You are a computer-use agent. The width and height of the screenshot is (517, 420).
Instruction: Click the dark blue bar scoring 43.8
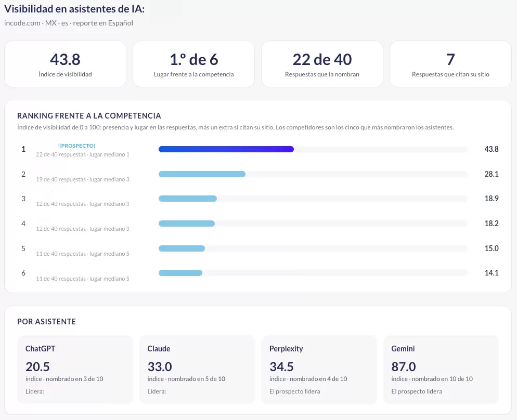(x=226, y=149)
